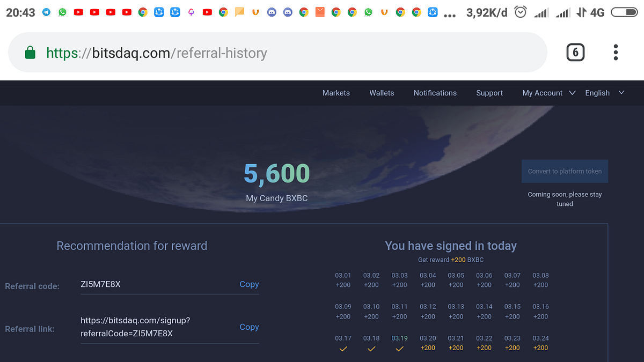Open the browser three-dot menu
Viewport: 644px width, 362px height.
[x=615, y=52]
